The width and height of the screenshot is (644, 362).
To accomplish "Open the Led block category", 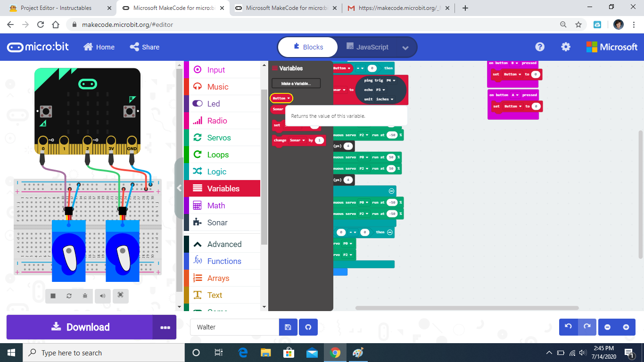I will click(222, 104).
